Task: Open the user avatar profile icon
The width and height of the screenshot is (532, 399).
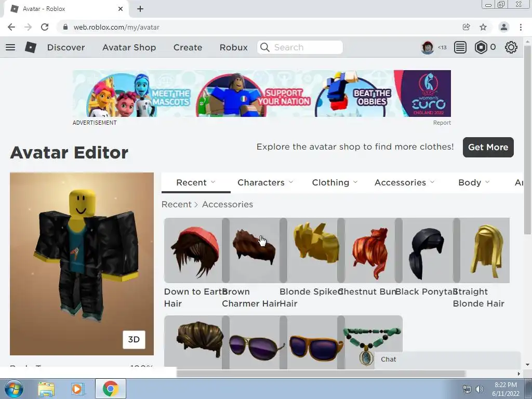Action: tap(427, 47)
